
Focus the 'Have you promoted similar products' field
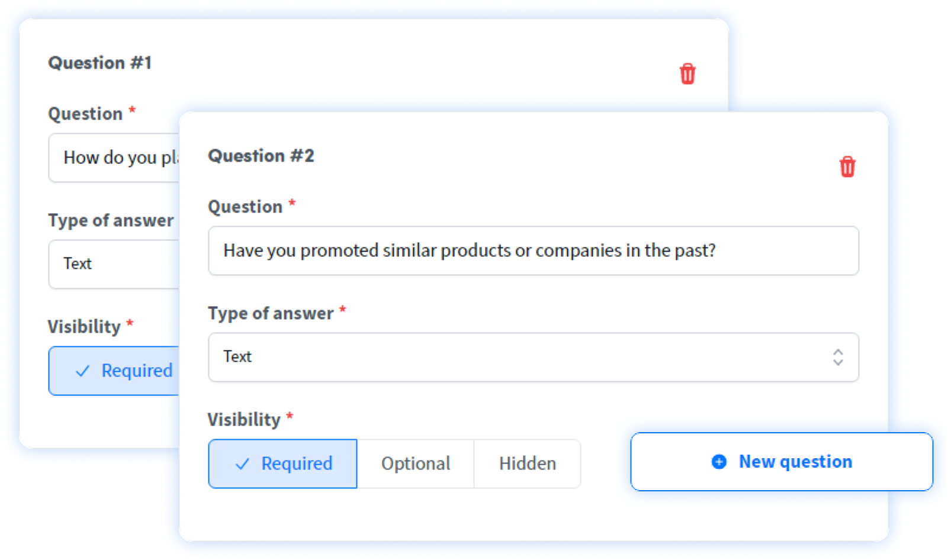533,250
